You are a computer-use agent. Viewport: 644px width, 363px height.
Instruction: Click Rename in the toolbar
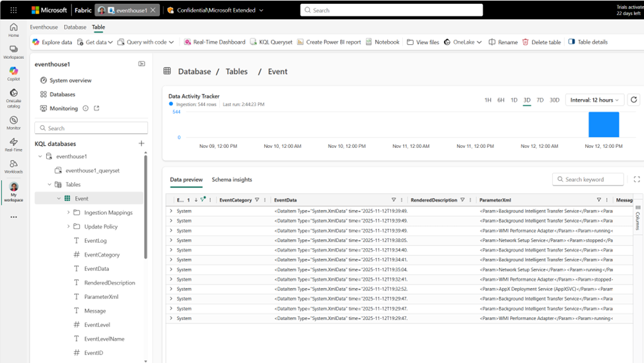(x=503, y=42)
